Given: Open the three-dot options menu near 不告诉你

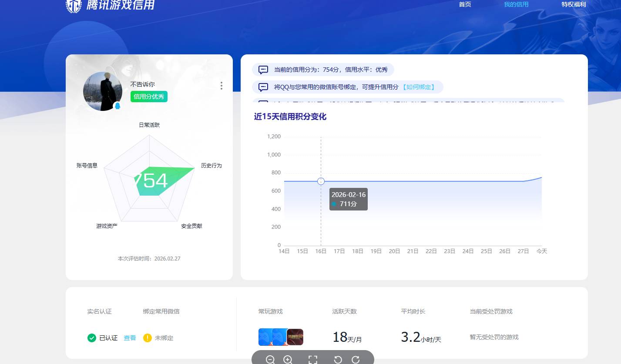Looking at the screenshot, I should pos(222,86).
